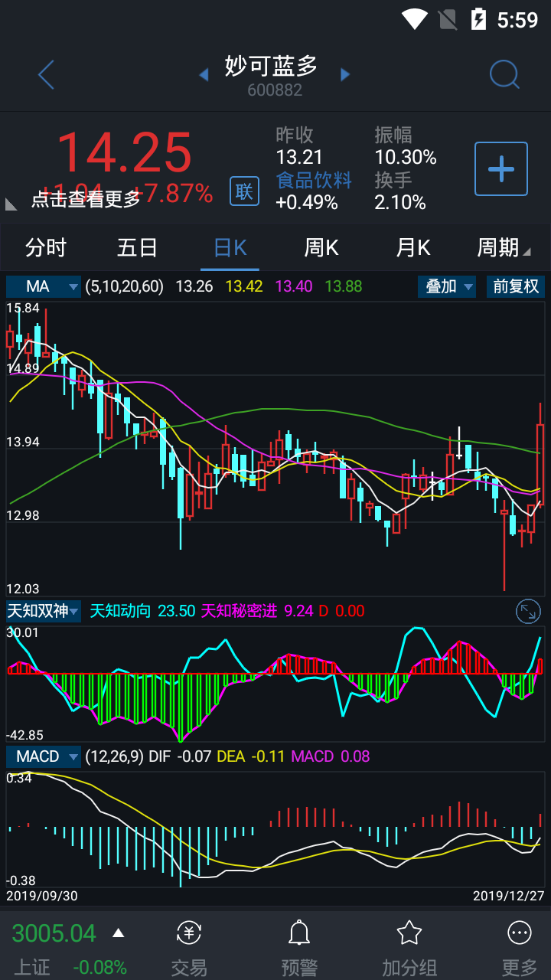This screenshot has height=980, width=551.
Task: Tap the 振幅 value 10.30%
Action: [406, 158]
